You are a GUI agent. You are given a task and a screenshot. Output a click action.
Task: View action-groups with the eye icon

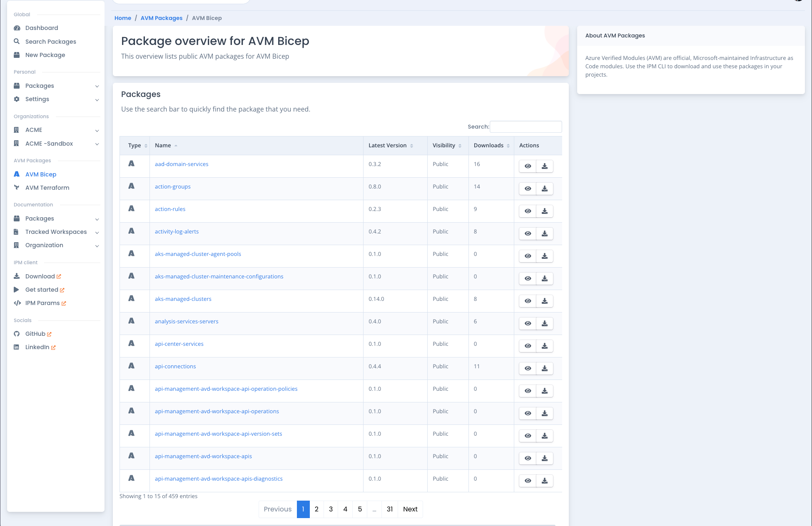pos(528,189)
